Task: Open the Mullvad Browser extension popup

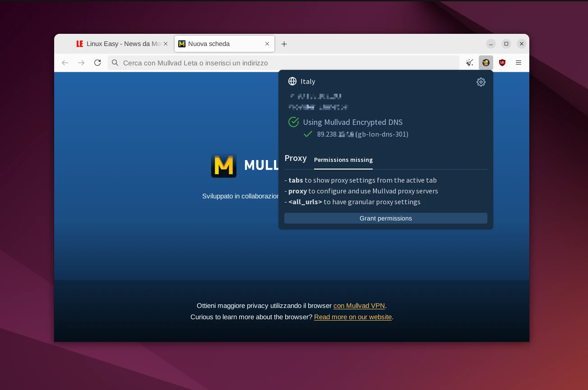Action: pyautogui.click(x=486, y=63)
